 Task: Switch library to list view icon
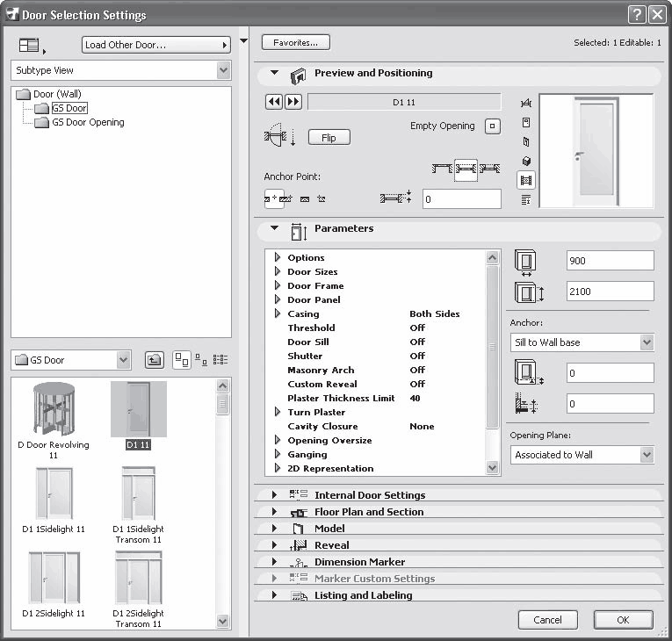220,359
